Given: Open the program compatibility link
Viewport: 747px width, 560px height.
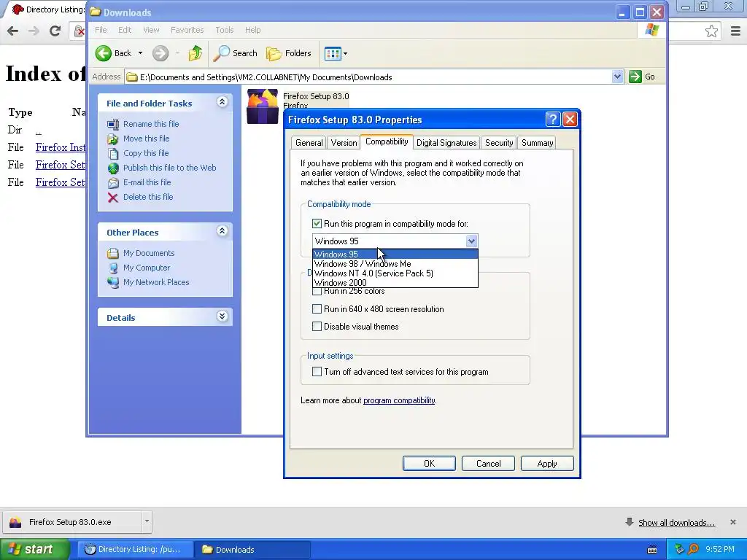Looking at the screenshot, I should pyautogui.click(x=399, y=400).
